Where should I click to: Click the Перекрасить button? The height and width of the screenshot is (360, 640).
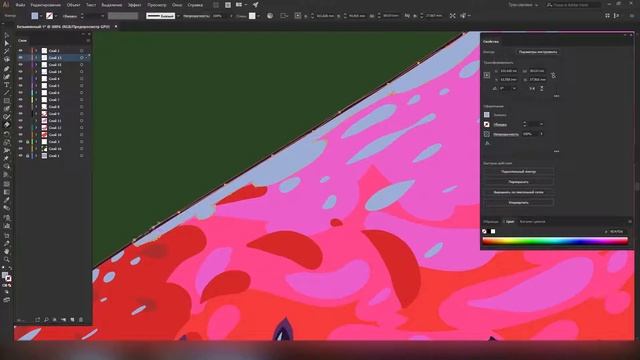click(x=519, y=182)
